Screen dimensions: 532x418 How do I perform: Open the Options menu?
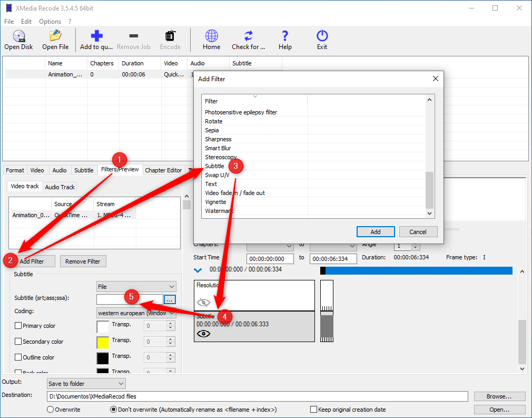point(50,22)
